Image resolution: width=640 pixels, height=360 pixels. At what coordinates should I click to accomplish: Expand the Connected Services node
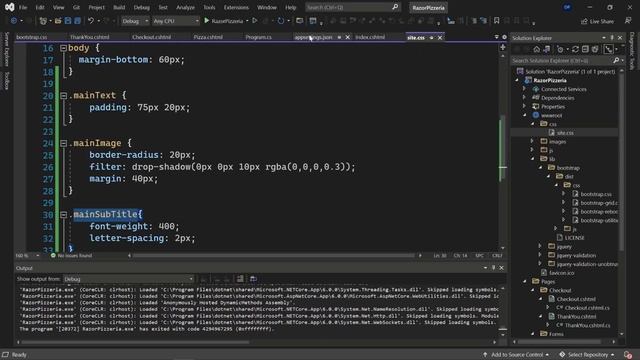tap(524, 89)
